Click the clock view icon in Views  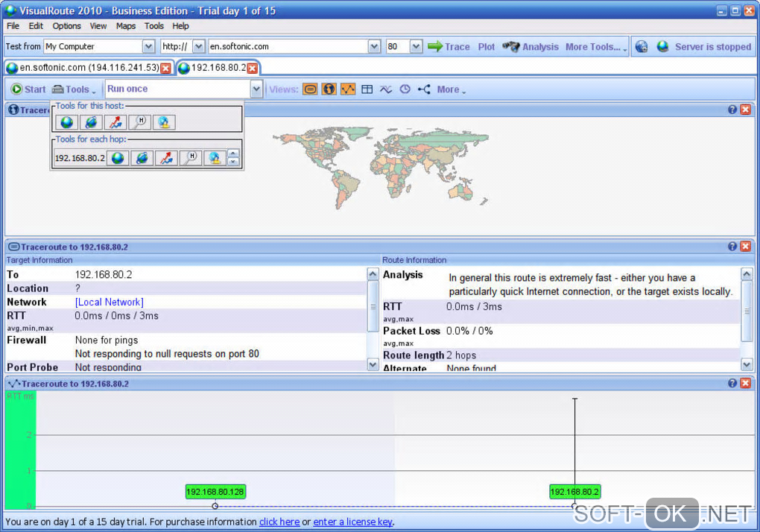click(x=405, y=89)
